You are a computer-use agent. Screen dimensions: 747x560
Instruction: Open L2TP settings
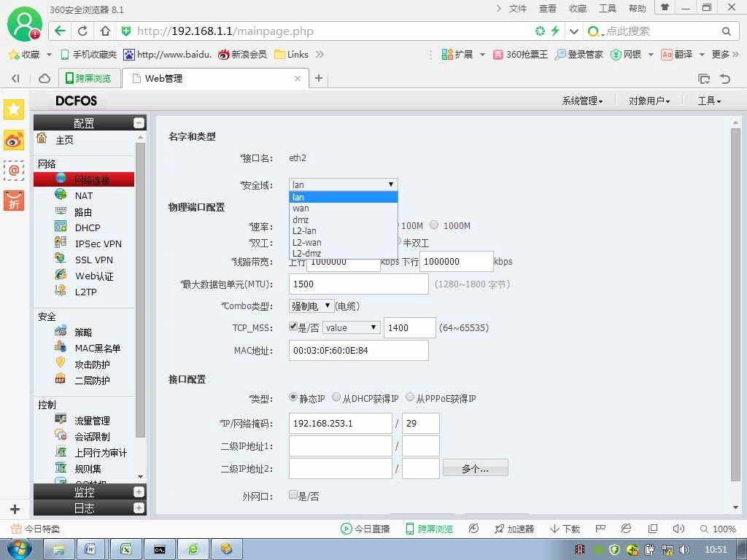tap(85, 292)
